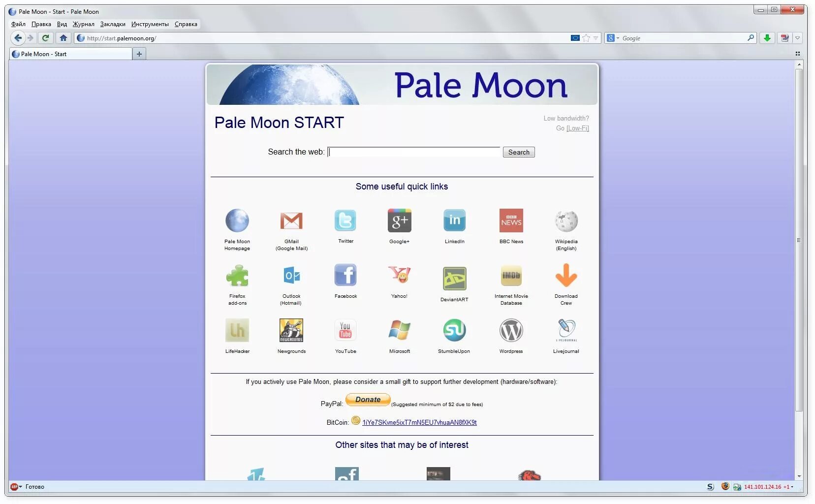Viewport: 815px width, 504px height.
Task: Open the DeviantART quick link icon
Action: click(454, 279)
